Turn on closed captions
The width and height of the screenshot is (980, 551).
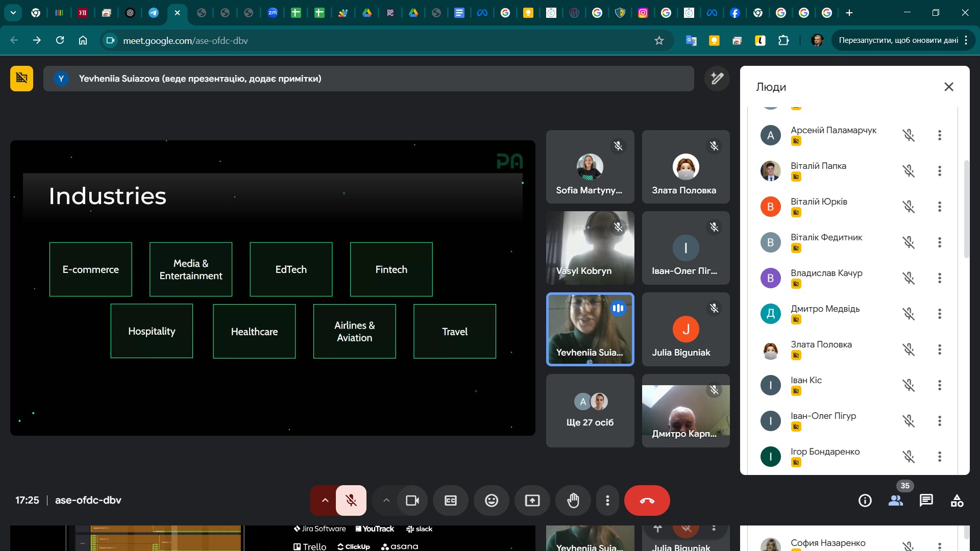450,500
